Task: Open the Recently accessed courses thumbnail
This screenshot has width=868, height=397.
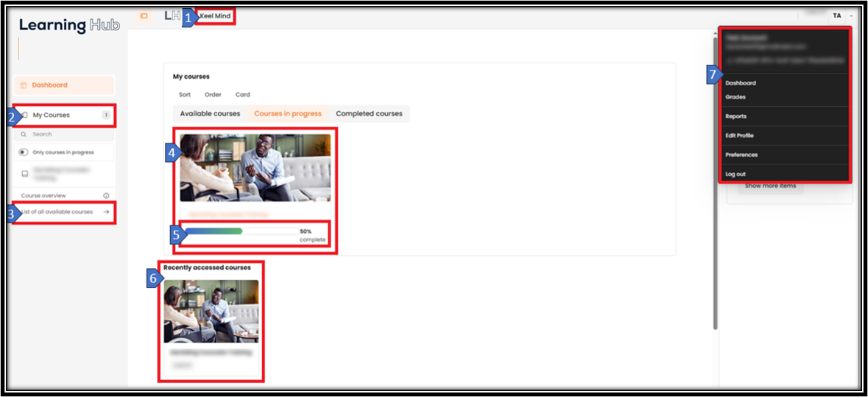Action: (x=211, y=311)
